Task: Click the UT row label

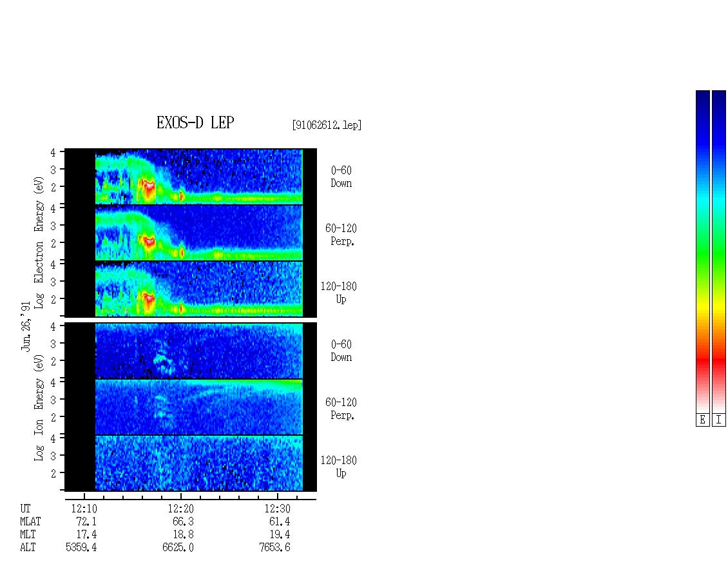Action: click(x=25, y=509)
